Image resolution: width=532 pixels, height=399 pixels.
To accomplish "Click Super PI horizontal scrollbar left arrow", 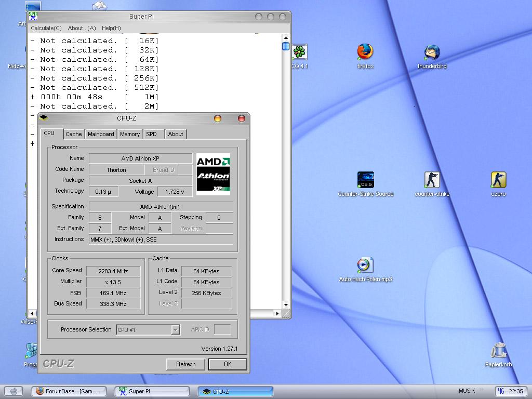I will pyautogui.click(x=32, y=313).
